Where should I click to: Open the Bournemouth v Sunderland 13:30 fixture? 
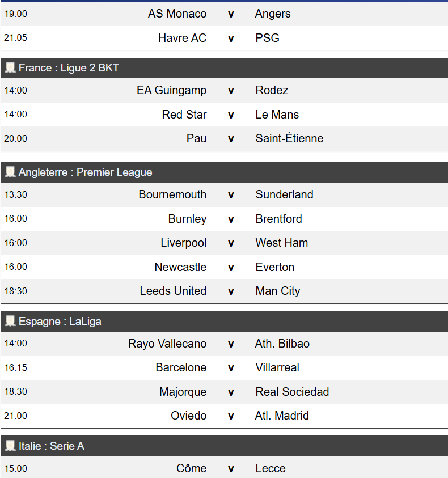[230, 195]
